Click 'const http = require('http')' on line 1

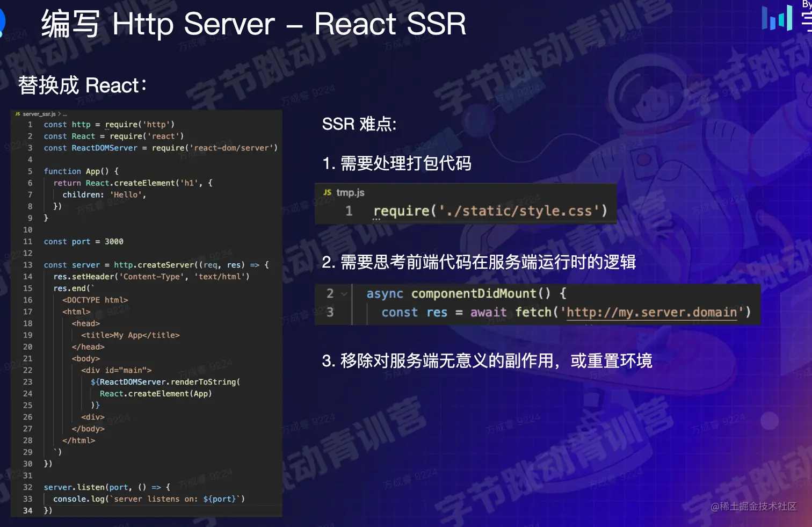(x=109, y=125)
